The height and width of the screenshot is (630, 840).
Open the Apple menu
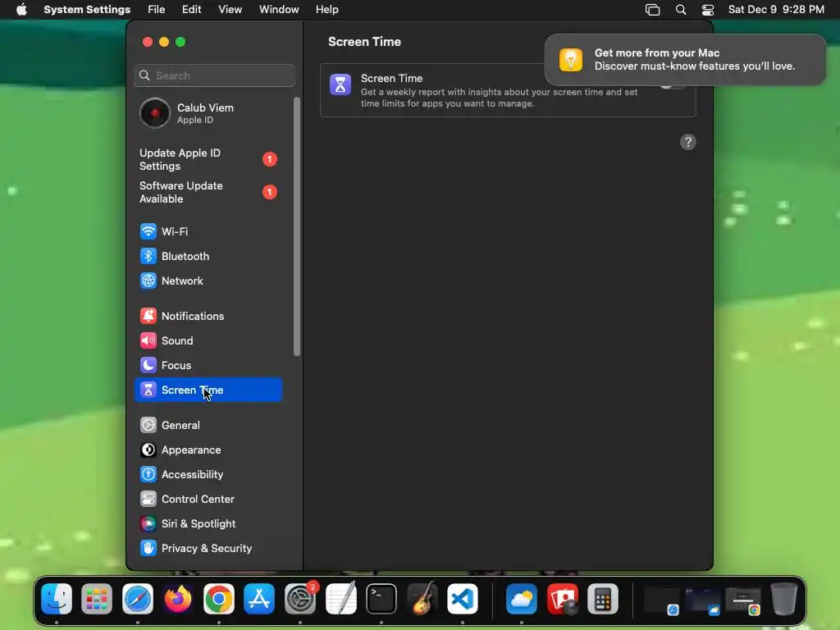[x=21, y=10]
